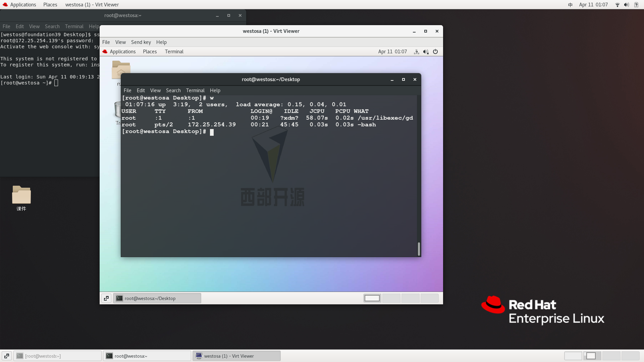
Task: Open guest Terminal app menu in VM top bar
Action: coord(174,52)
